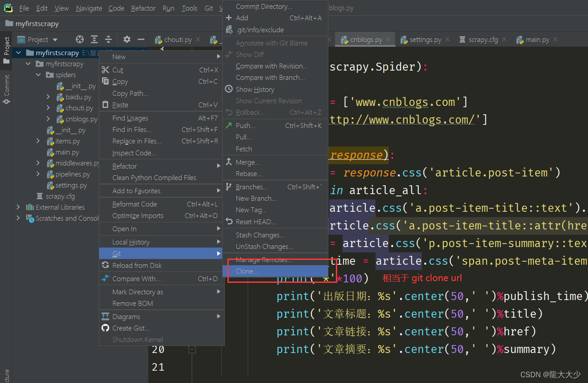The width and height of the screenshot is (588, 383).
Task: Open the Code menu
Action: point(116,8)
